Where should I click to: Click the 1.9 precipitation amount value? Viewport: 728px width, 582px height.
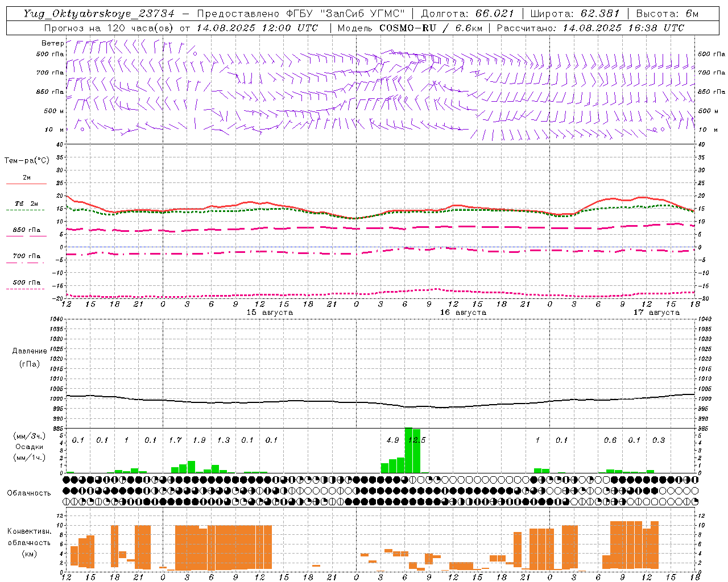pos(199,440)
